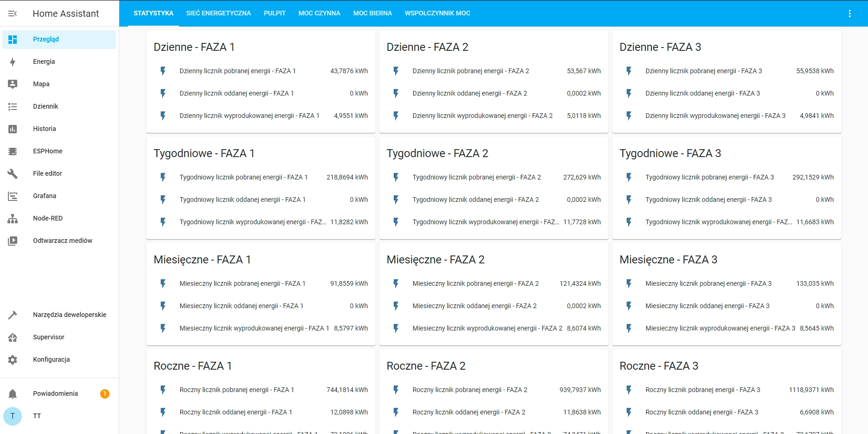Screen dimensions: 868x434
Task: Switch to the SIEĆ ENERGETYCZNA tab
Action: tap(219, 13)
